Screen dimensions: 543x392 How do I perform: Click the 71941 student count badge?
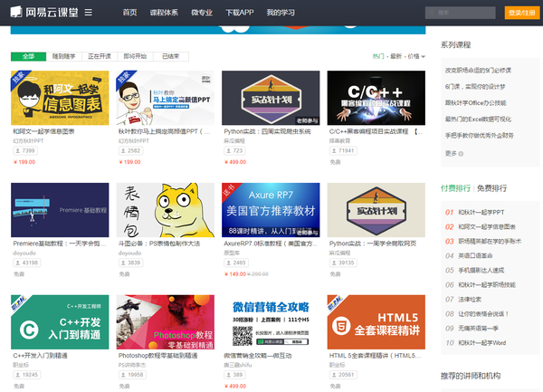click(x=342, y=150)
